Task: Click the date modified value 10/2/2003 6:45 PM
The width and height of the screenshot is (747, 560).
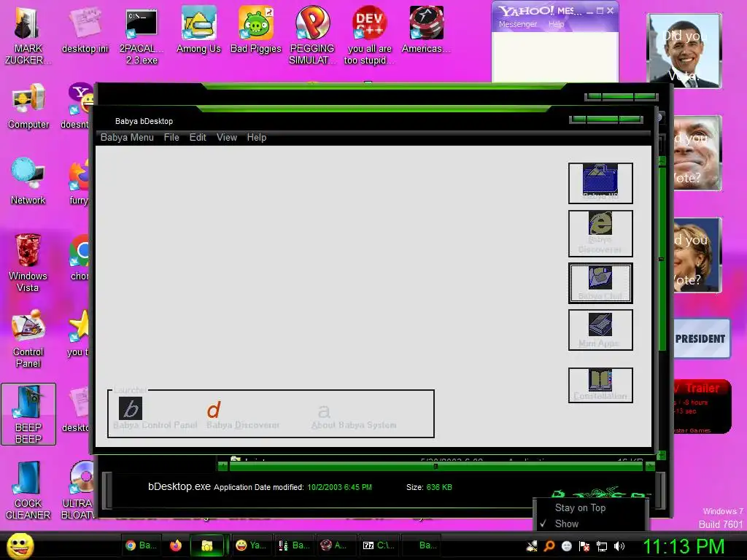Action: tap(339, 487)
